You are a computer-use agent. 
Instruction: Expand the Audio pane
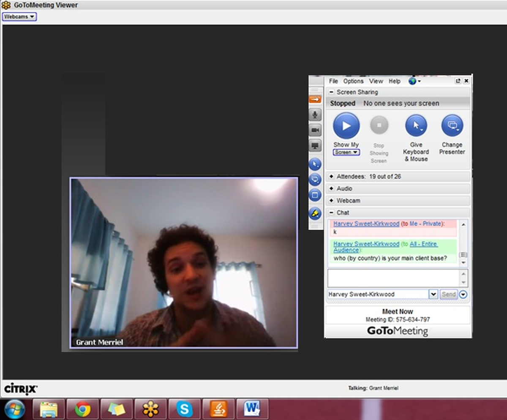point(331,188)
